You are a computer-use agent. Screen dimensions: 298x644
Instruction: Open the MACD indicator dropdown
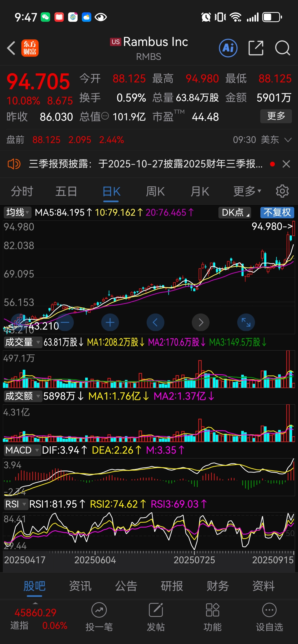22,450
